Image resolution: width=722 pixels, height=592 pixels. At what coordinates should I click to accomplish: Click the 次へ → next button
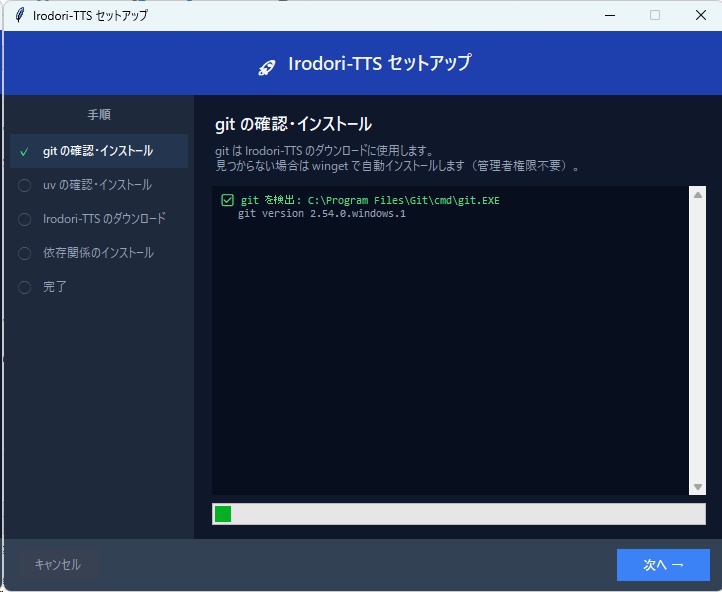(x=663, y=564)
